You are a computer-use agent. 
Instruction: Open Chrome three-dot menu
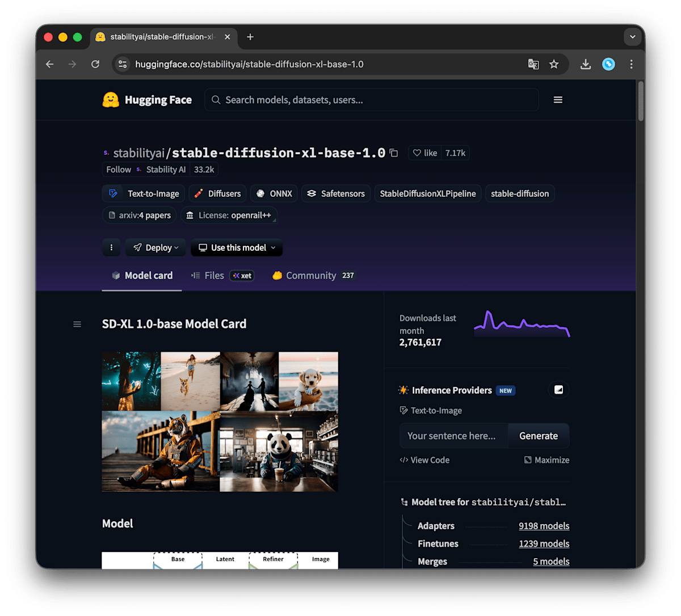(631, 64)
